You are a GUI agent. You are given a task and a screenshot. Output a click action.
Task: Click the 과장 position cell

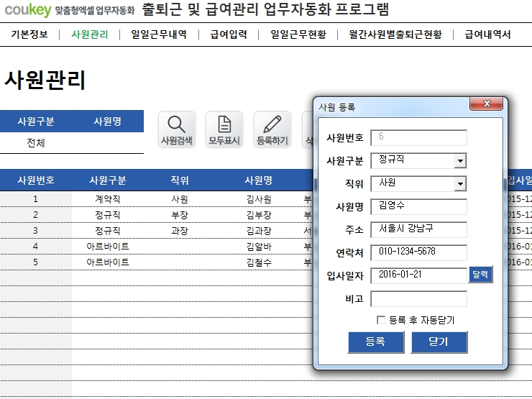tap(180, 231)
